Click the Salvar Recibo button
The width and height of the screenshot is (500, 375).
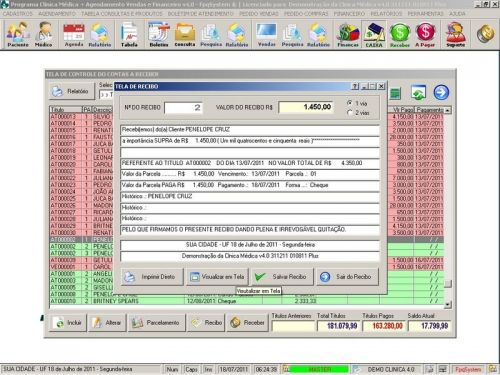[x=282, y=276]
